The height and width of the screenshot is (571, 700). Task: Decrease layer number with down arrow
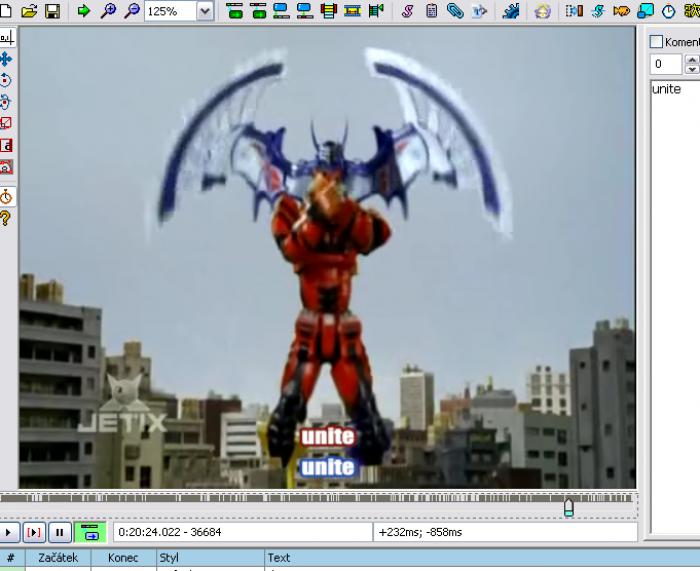[692, 69]
